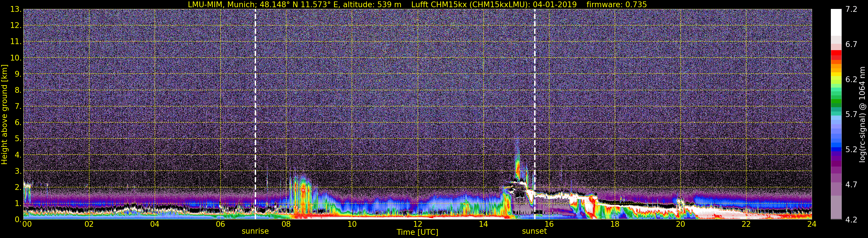Screen dimensions: 868x238
Task: Click the height axis tick '8.'
Action: 18,90
